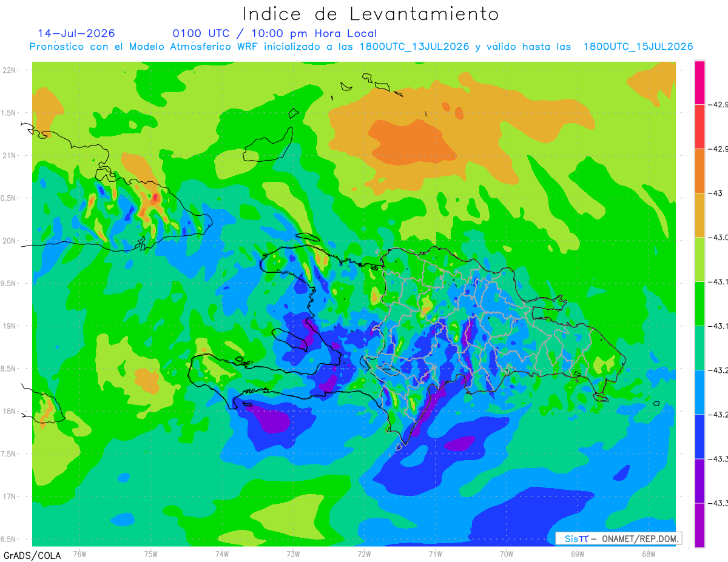
Task: Click the '7.5N' latitude label
Action: tap(9, 454)
